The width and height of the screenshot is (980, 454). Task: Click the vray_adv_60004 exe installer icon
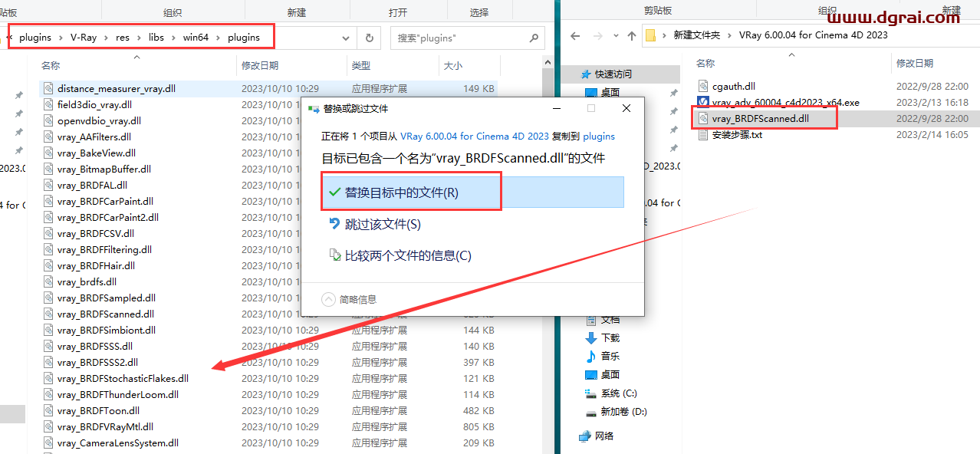point(704,102)
